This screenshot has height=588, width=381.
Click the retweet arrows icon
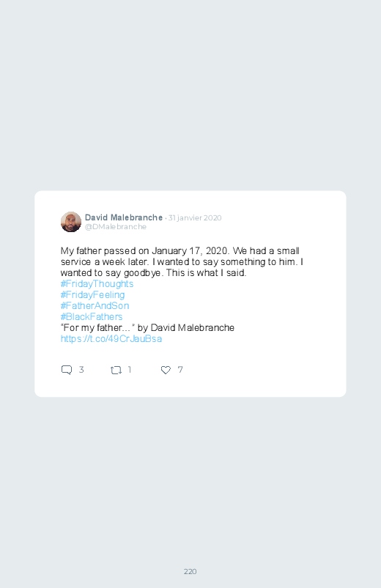116,370
